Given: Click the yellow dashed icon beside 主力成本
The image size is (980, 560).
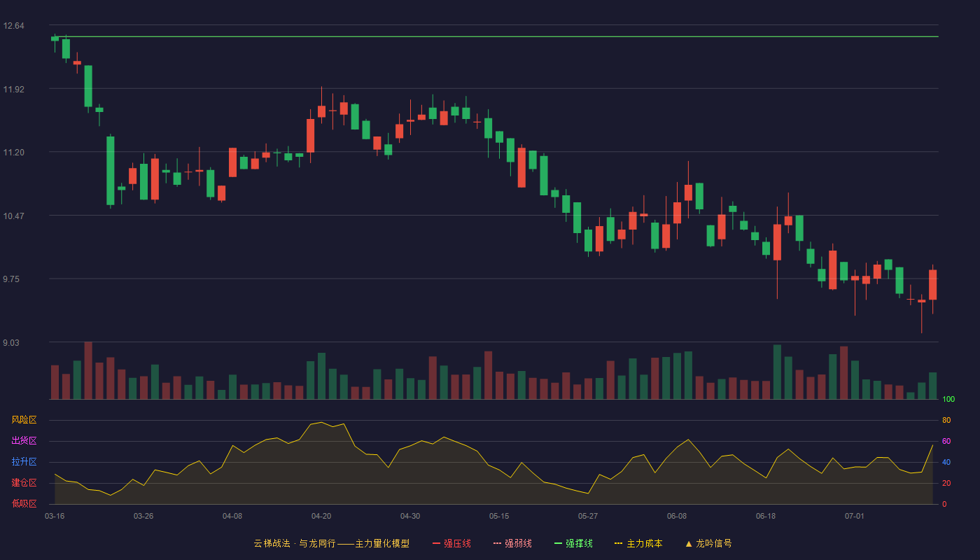Looking at the screenshot, I should [619, 543].
